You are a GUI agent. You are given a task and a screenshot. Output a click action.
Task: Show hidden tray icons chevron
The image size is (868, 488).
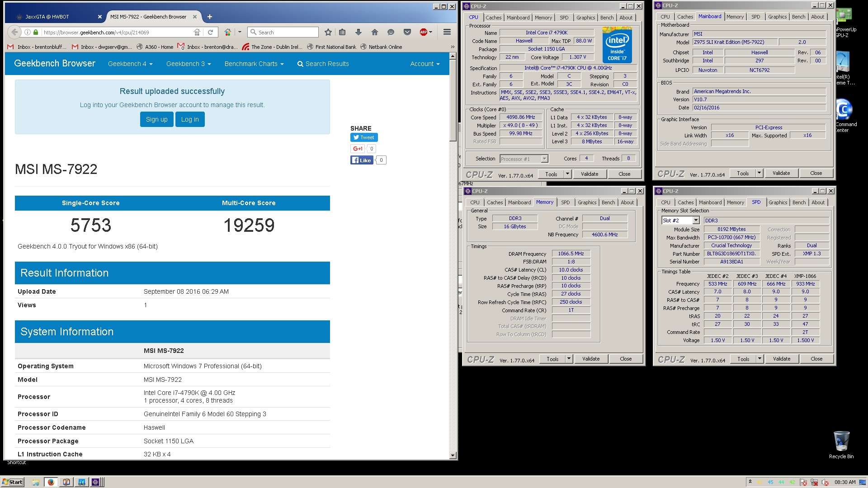750,482
